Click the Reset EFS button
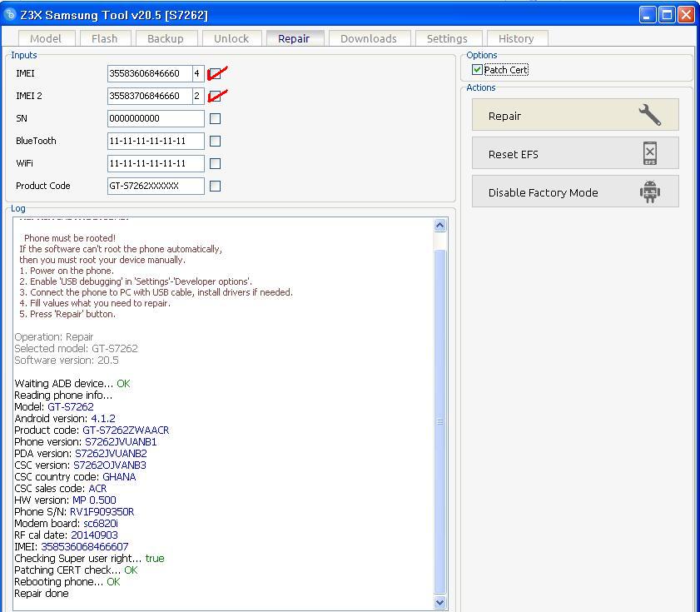The height and width of the screenshot is (612, 700). [575, 153]
